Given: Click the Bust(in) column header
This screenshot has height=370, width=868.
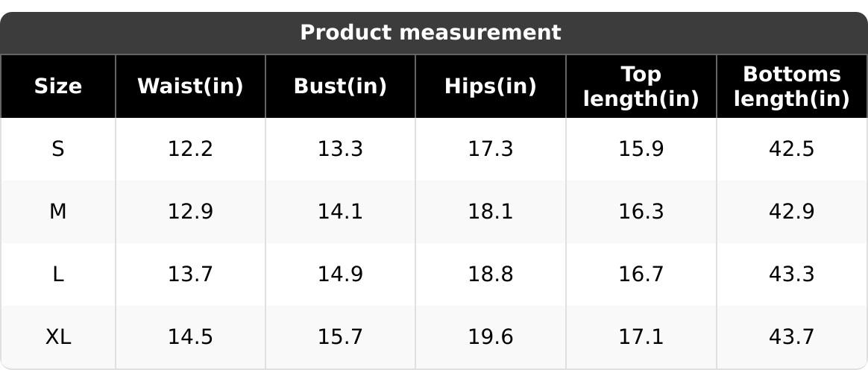Looking at the screenshot, I should tap(341, 87).
